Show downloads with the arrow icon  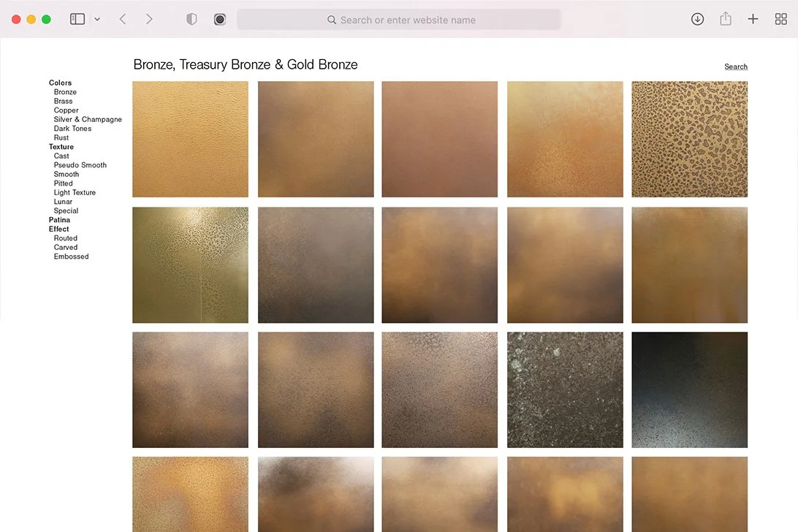coord(697,19)
